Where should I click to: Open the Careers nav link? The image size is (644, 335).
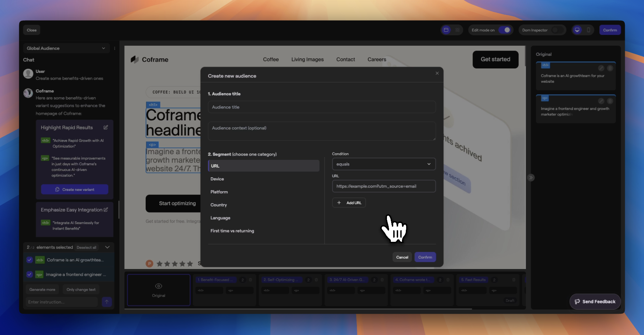[377, 60]
